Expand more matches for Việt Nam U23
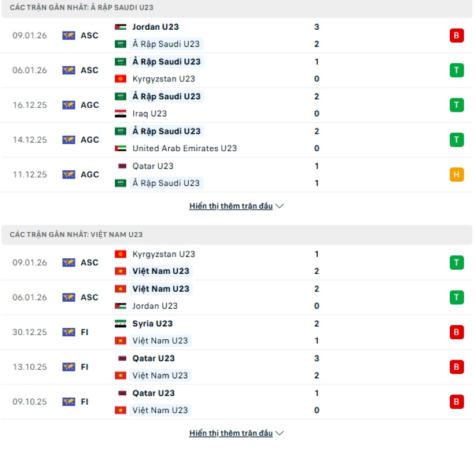The image size is (476, 450). [232, 434]
